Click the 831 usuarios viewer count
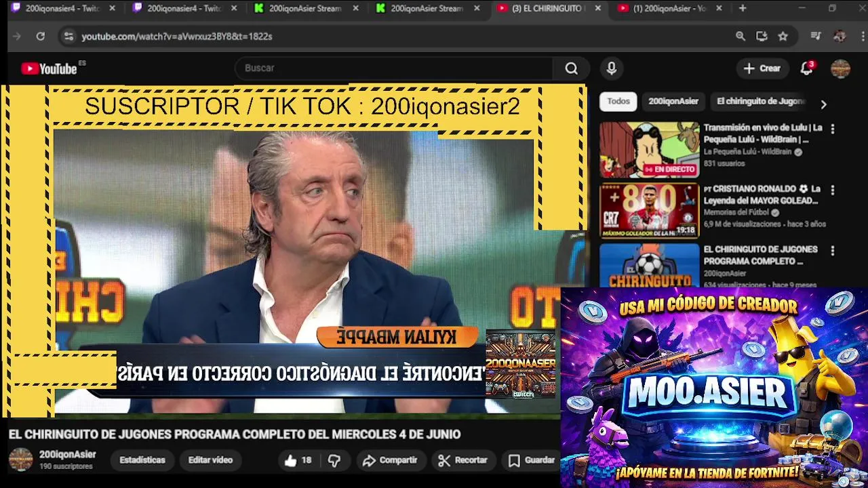The image size is (868, 488). click(724, 163)
